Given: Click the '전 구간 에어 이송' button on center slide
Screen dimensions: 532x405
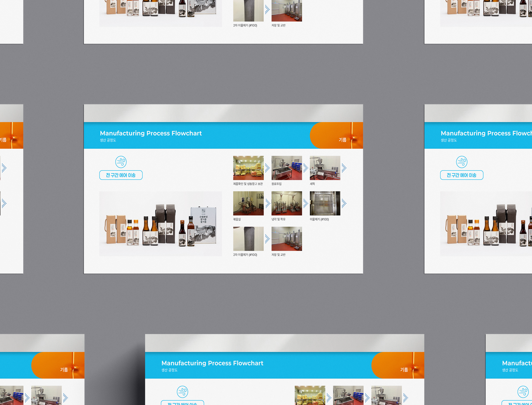Looking at the screenshot, I should click(121, 175).
